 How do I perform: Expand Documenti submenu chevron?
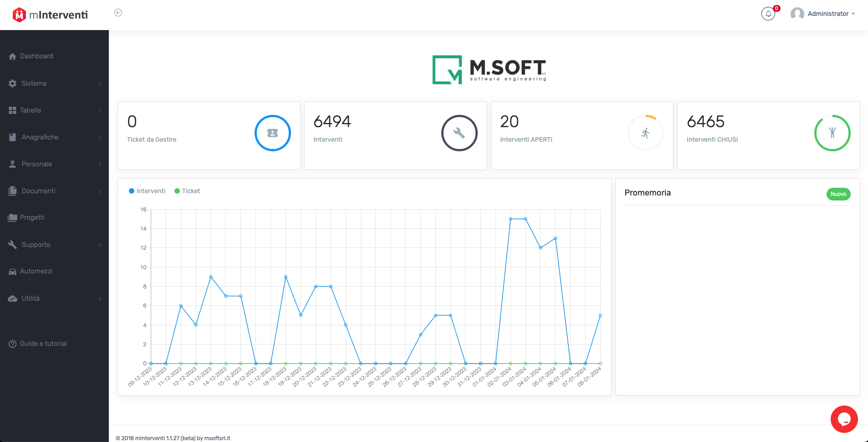point(100,191)
